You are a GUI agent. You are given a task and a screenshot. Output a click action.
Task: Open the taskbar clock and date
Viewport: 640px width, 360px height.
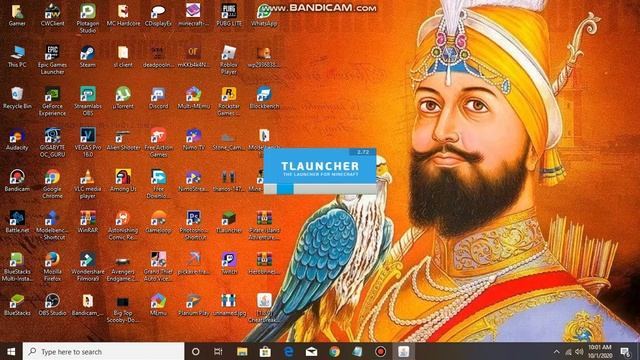tap(600, 351)
